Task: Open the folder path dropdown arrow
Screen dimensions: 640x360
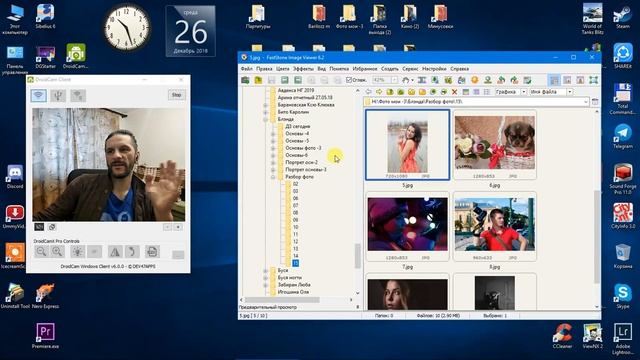Action: click(586, 101)
